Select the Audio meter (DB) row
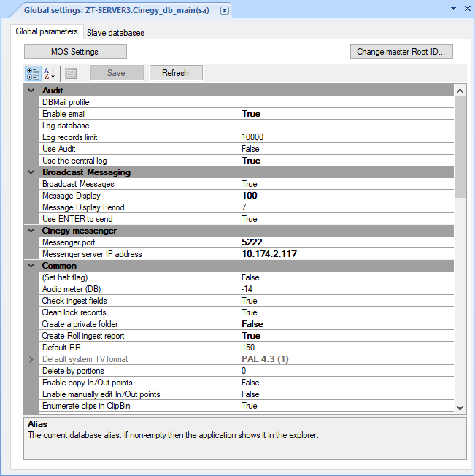Viewport: 475px width, 476px height. (x=247, y=289)
